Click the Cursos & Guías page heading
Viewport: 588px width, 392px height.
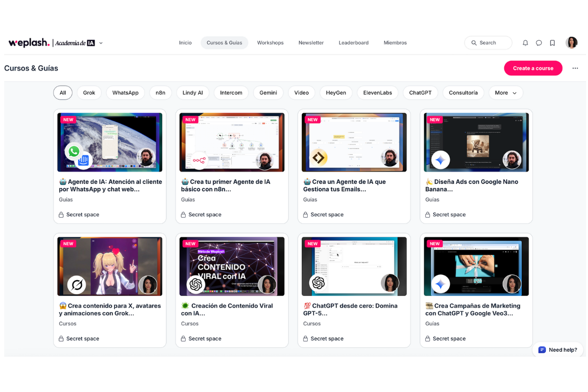tap(31, 68)
